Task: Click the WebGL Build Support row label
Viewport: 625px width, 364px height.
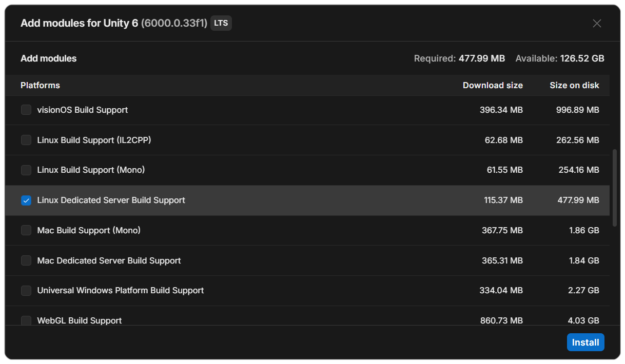Action: (x=80, y=320)
